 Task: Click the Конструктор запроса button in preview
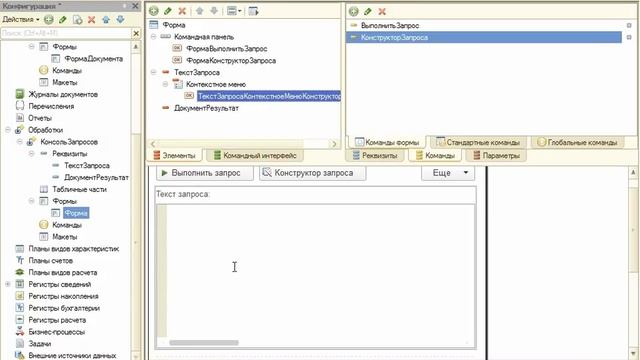point(313,173)
